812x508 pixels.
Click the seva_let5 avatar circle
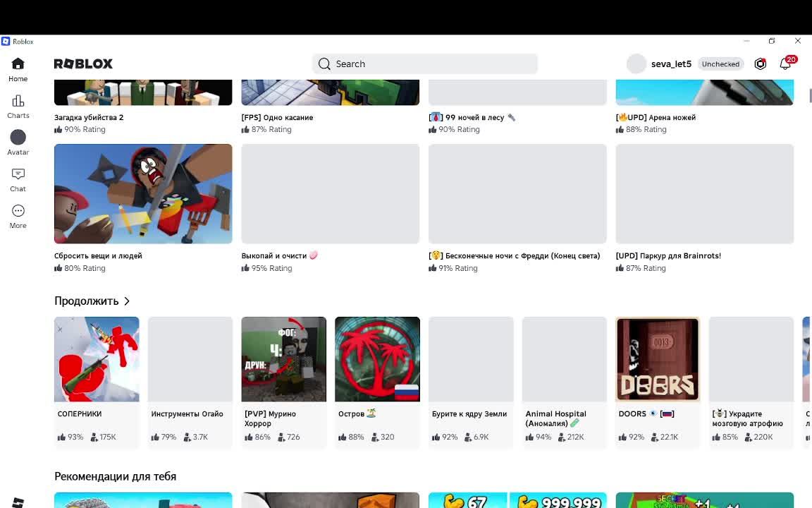tap(636, 64)
